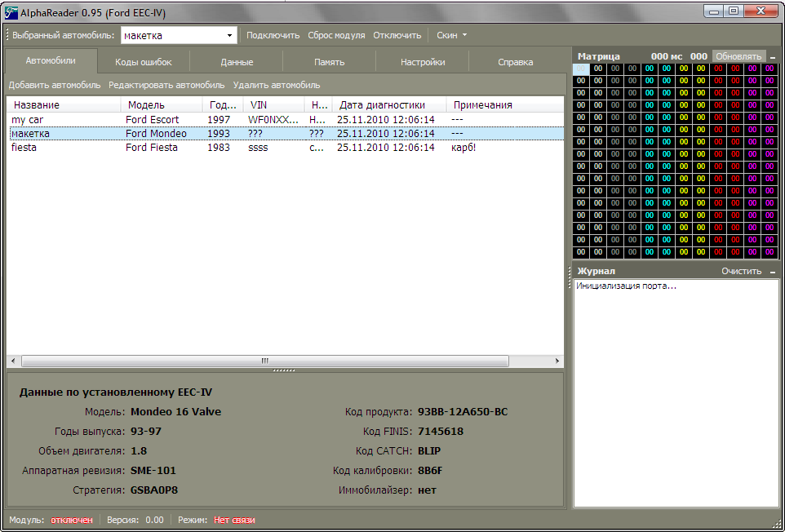Click Очистить to clear the journal
785x532 pixels.
point(741,271)
